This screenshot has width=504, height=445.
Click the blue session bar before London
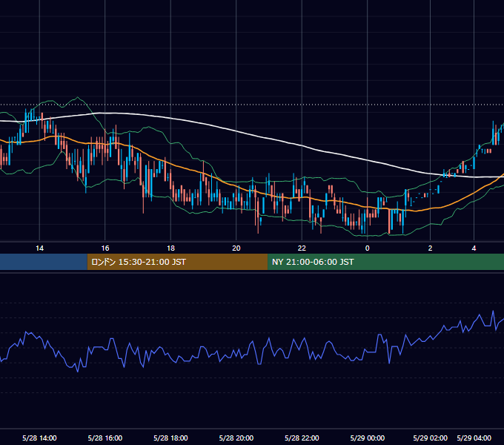tap(44, 262)
